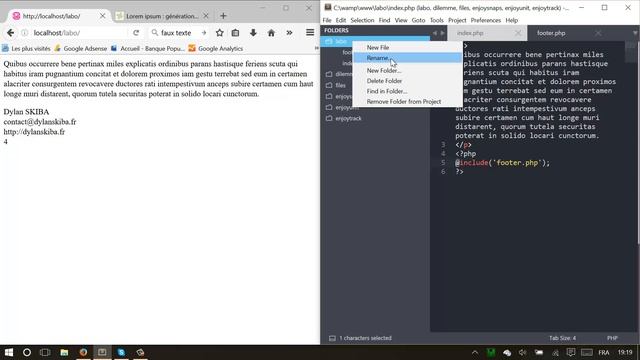The width and height of the screenshot is (640, 360).
Task: Show more Firefox toolbar tools chevron
Action: pos(289,33)
